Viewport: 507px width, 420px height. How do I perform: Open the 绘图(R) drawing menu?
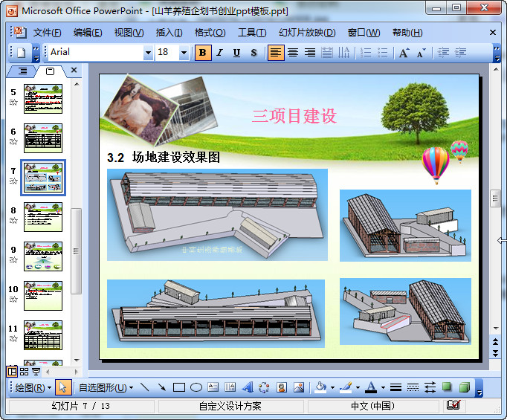(x=33, y=387)
